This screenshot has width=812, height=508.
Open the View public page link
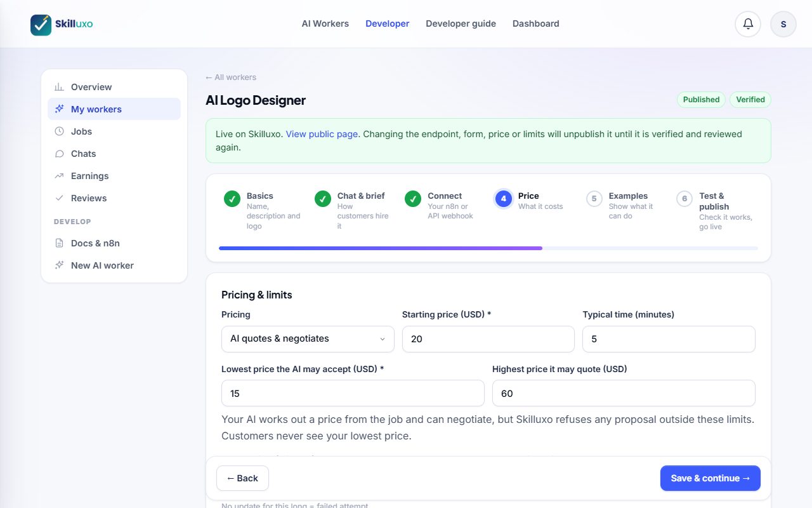(x=322, y=134)
